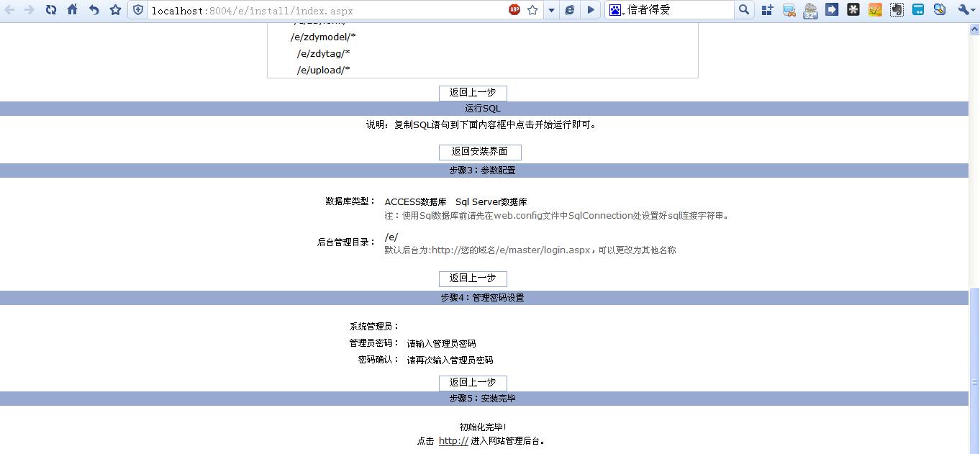Click the AdBlock Plus ABP icon
The height and width of the screenshot is (454, 980).
point(514,10)
